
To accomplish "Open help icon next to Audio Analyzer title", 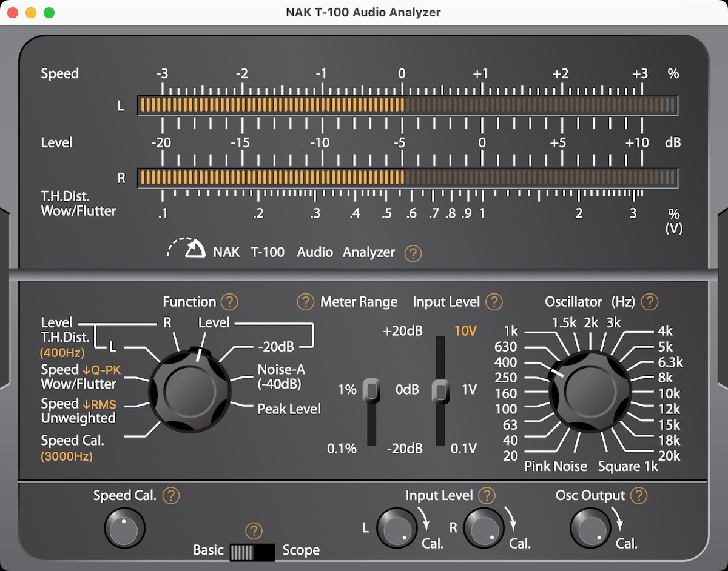I will click(413, 253).
